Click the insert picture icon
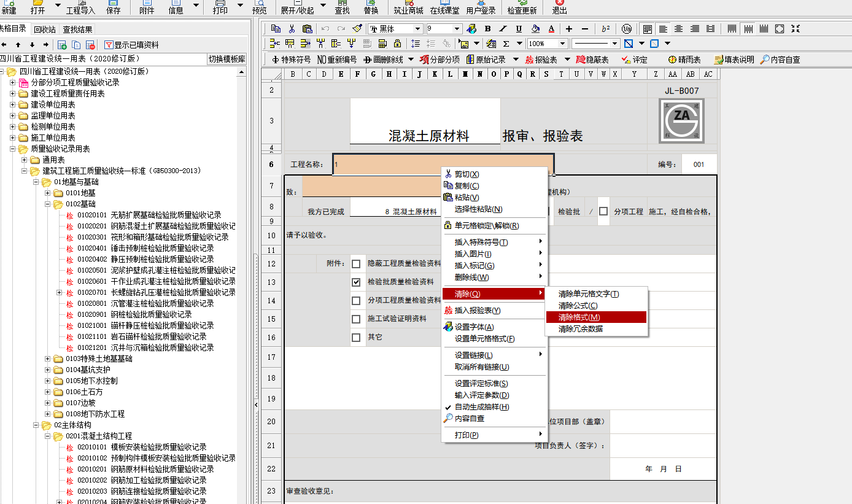 coord(462,44)
